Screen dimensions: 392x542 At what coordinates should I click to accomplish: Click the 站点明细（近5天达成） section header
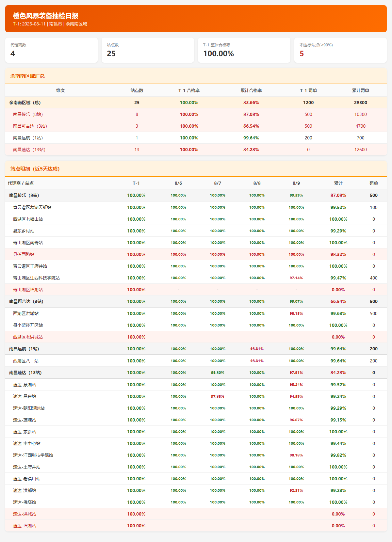coord(196,169)
